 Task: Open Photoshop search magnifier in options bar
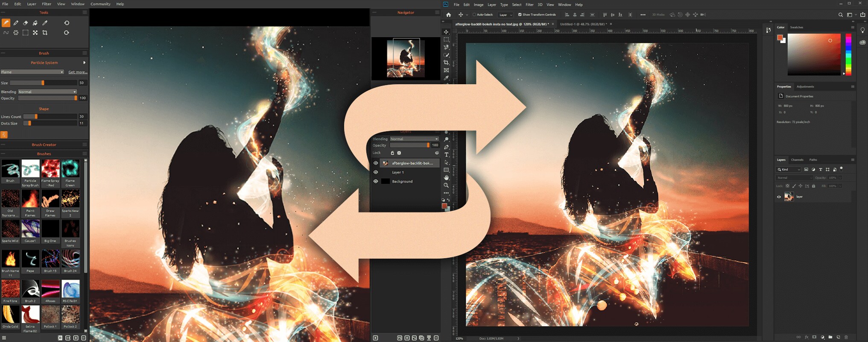coord(841,15)
